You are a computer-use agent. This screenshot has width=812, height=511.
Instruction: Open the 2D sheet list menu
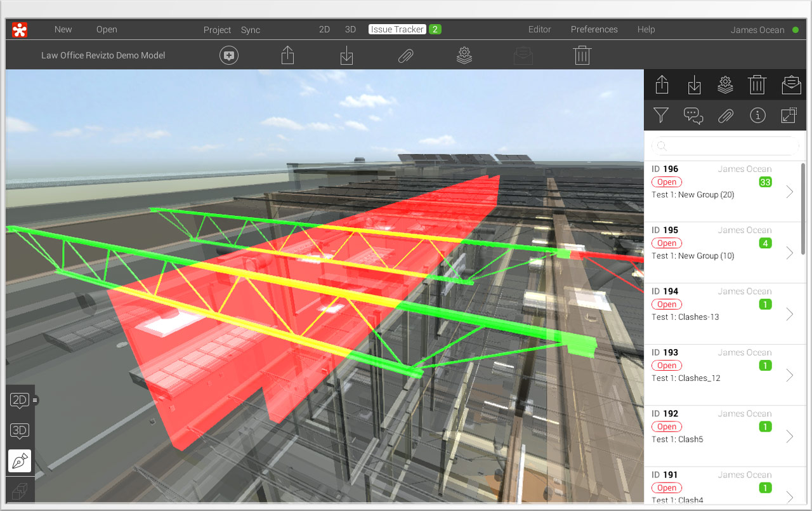coord(36,399)
